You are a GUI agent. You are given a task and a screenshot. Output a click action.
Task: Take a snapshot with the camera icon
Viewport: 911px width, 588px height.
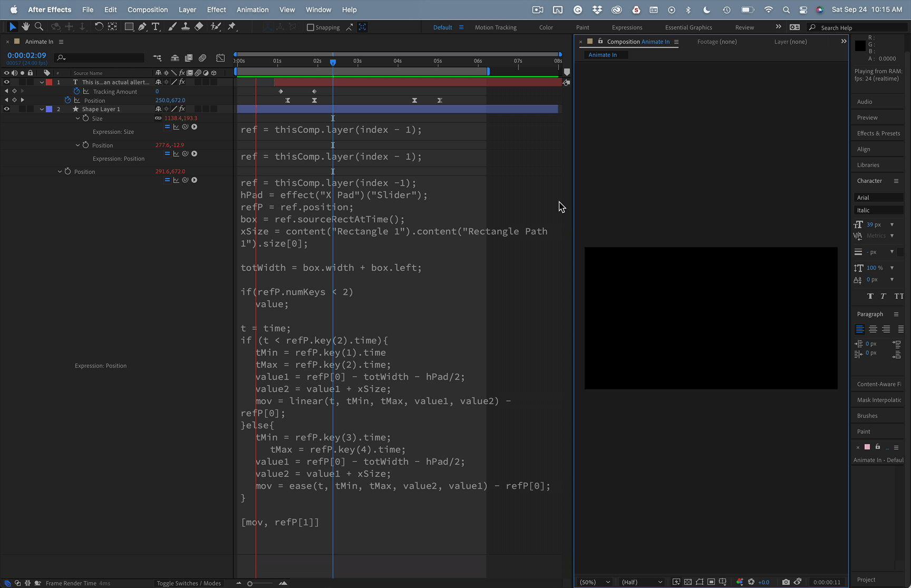[x=786, y=582]
